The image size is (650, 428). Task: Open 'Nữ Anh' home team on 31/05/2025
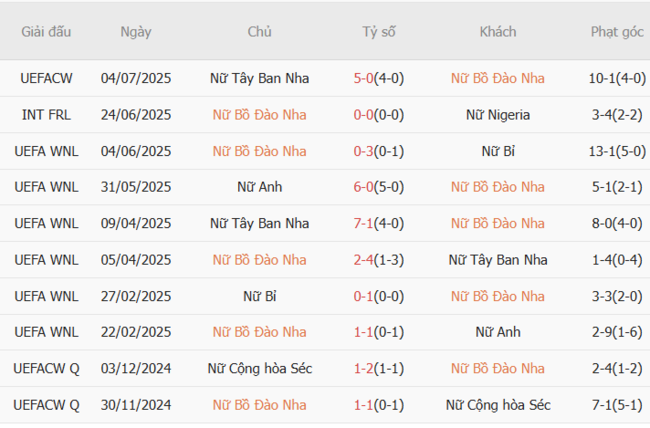(260, 187)
